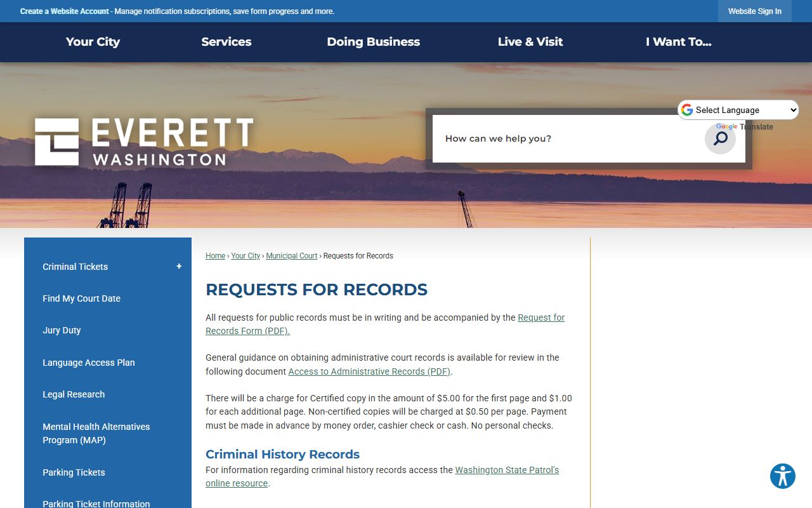Go to Municipal Court breadcrumb link
Viewport: 812px width, 508px height.
point(292,256)
